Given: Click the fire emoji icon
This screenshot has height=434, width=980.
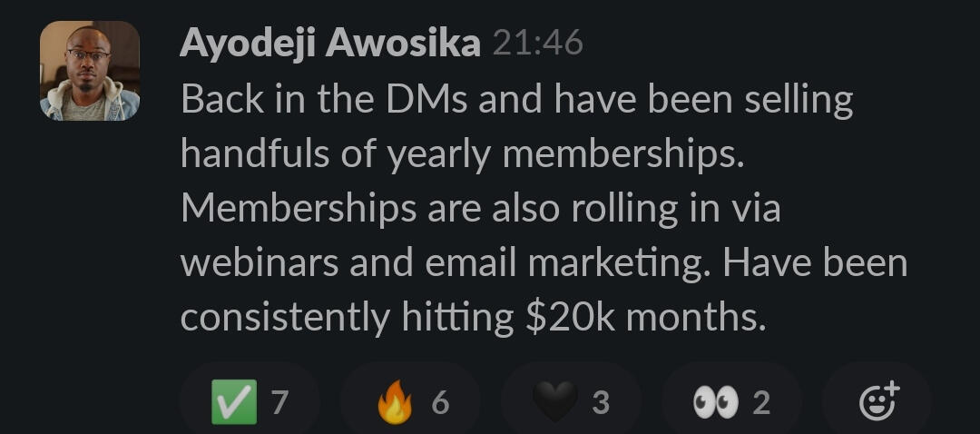Looking at the screenshot, I should click(394, 401).
